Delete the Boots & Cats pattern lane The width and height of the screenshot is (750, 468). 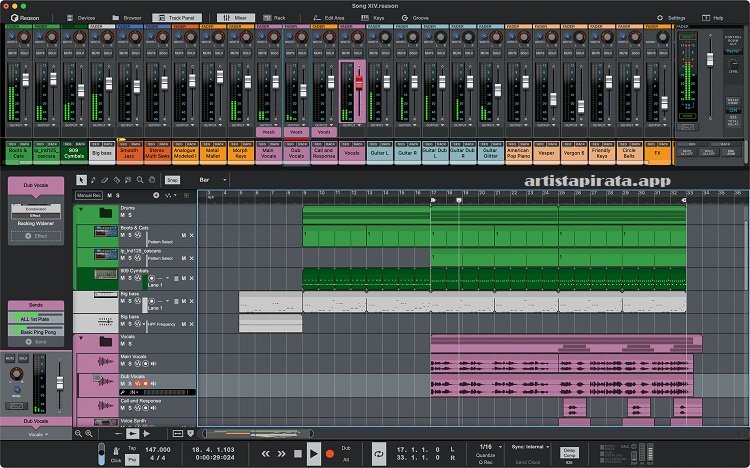point(191,235)
